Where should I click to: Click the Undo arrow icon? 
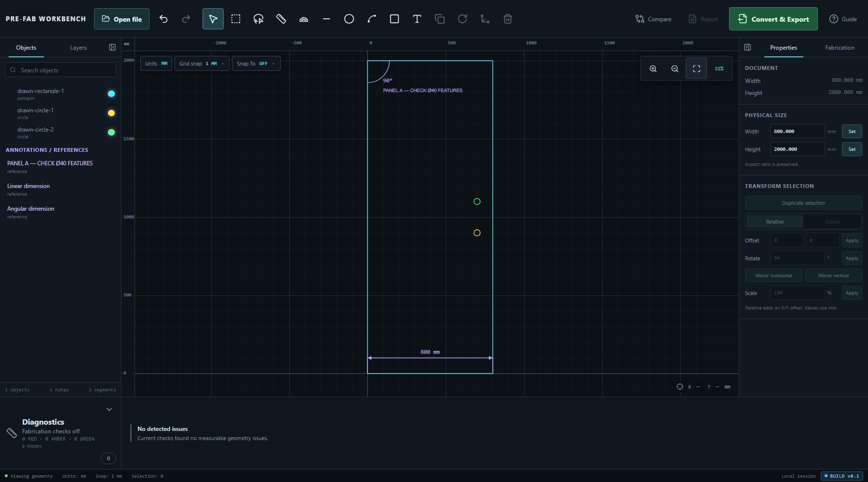163,19
